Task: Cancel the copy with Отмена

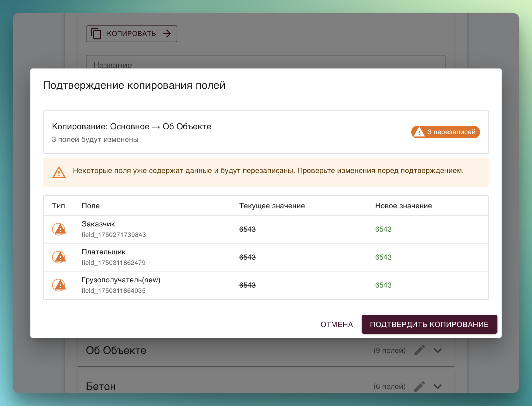Action: point(337,325)
